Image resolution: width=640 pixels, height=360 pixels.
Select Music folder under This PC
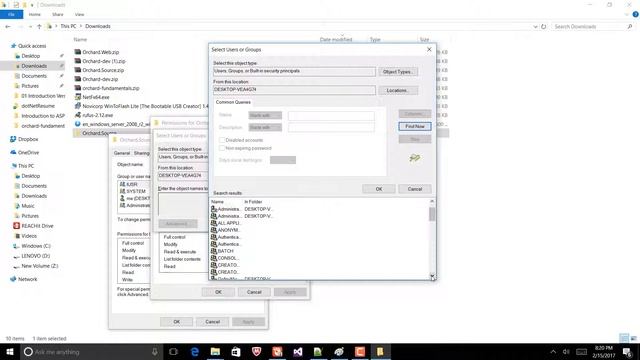[x=28, y=206]
